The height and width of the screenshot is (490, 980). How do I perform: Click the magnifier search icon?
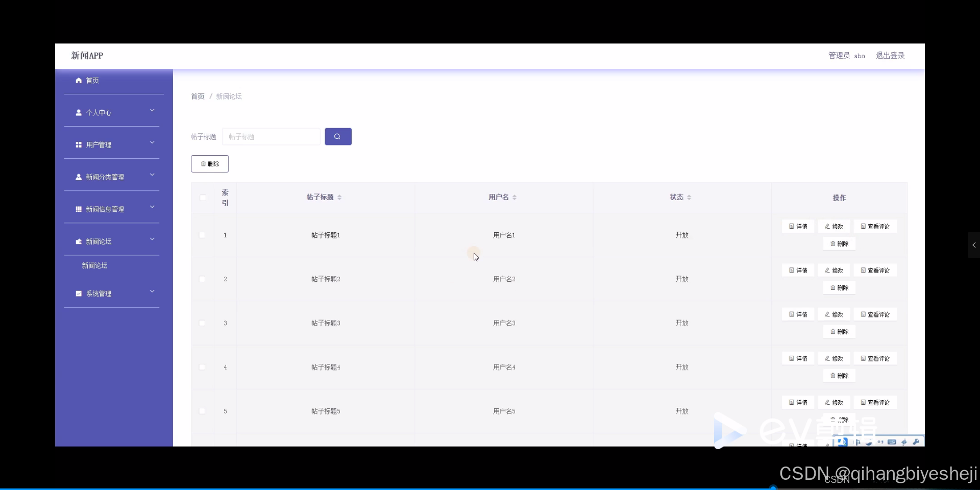point(337,136)
